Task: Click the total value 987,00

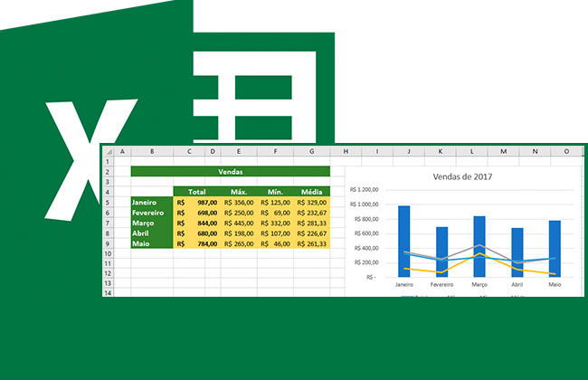Action: (x=207, y=203)
